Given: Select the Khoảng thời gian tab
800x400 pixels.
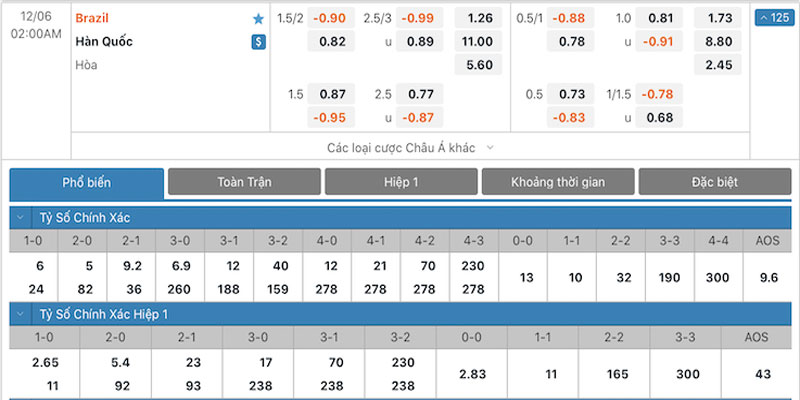Looking at the screenshot, I should click(x=558, y=182).
